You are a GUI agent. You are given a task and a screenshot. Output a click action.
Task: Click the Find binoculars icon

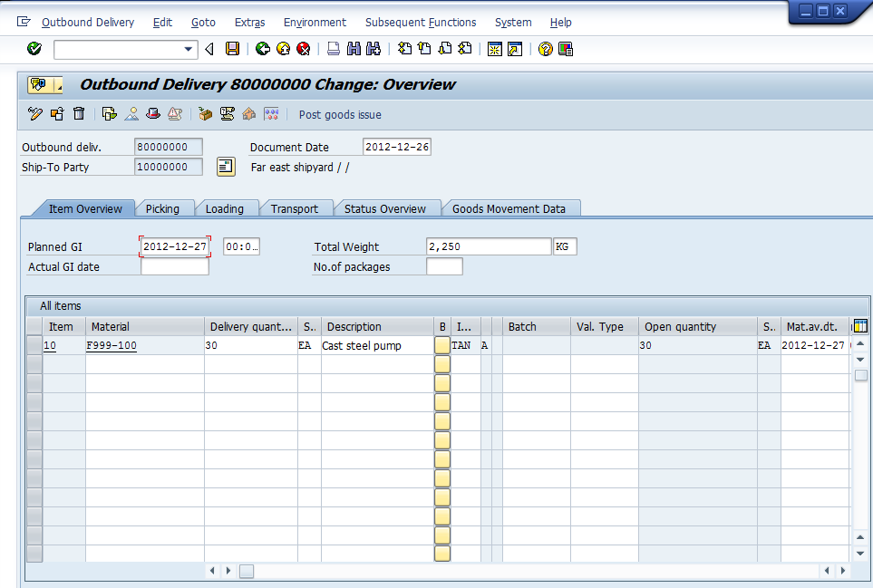point(353,49)
